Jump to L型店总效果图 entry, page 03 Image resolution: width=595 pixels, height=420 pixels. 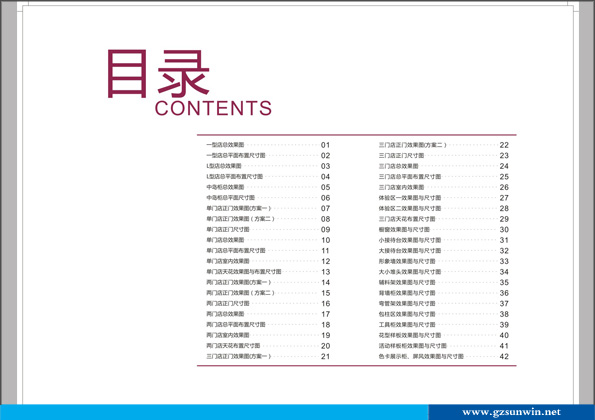[268, 166]
